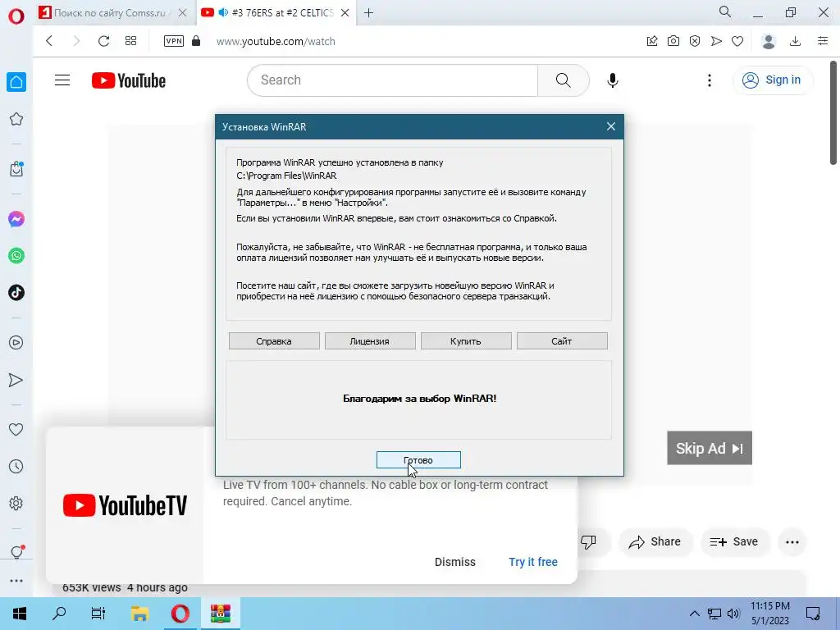This screenshot has height=630, width=840.
Task: Open the volume speaker tray icon
Action: [x=733, y=614]
